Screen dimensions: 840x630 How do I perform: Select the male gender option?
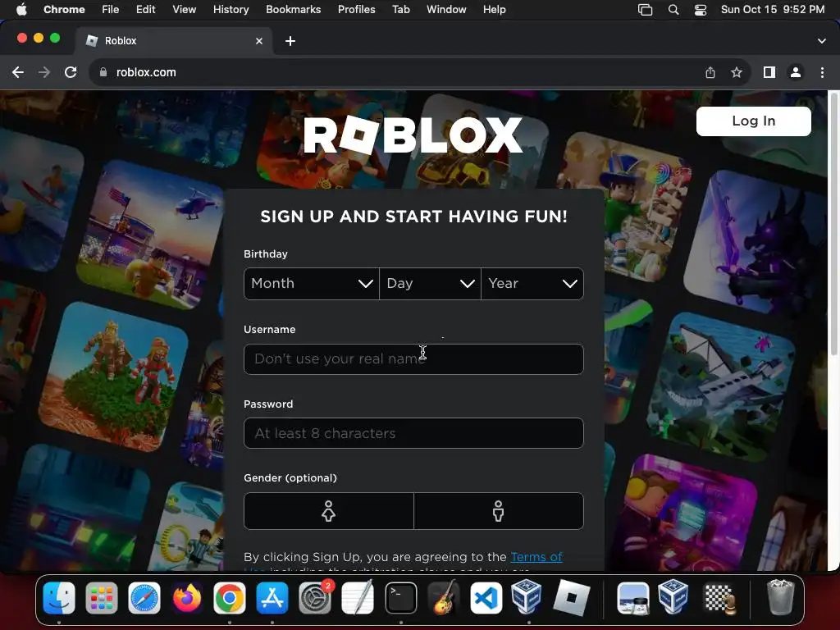point(499,511)
